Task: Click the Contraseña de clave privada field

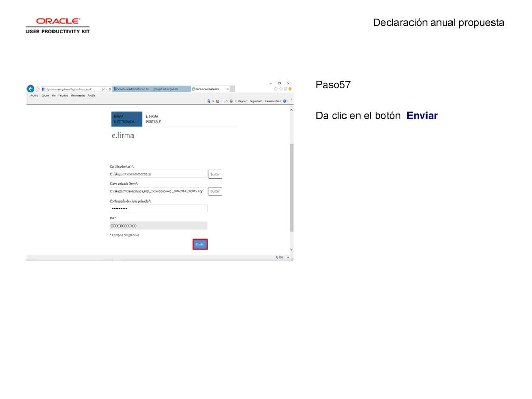Action: pyautogui.click(x=158, y=208)
